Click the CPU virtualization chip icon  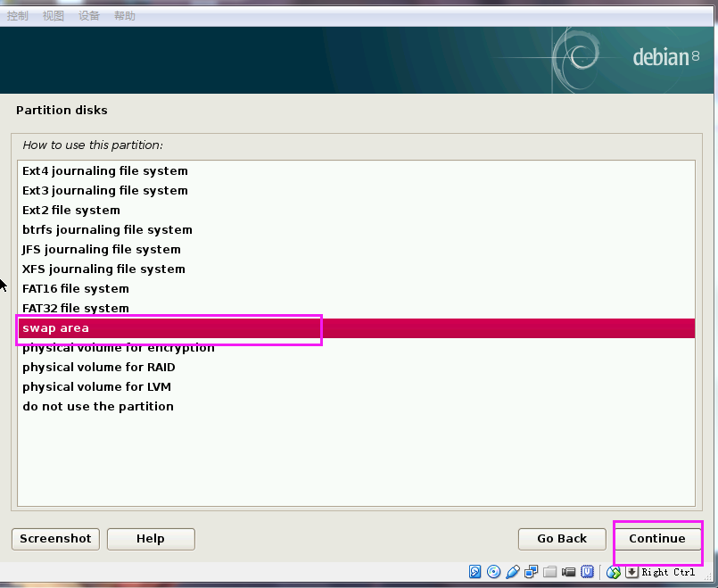(588, 572)
